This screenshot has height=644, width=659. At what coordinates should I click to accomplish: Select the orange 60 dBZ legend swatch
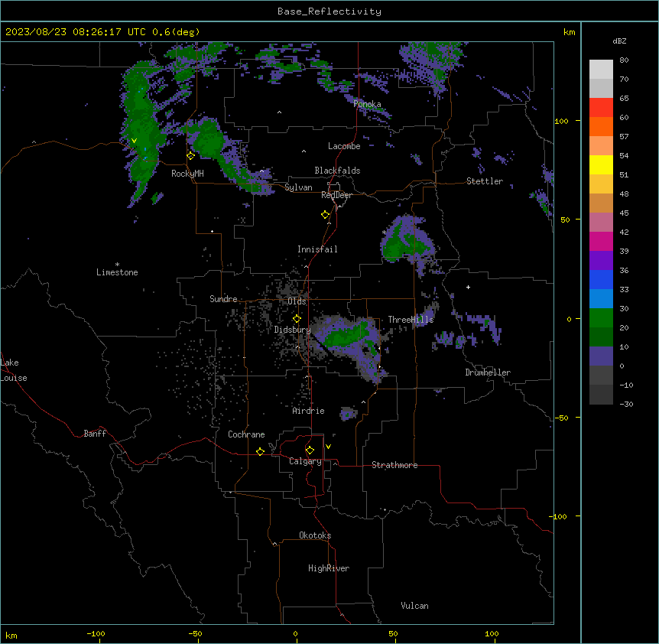(601, 126)
